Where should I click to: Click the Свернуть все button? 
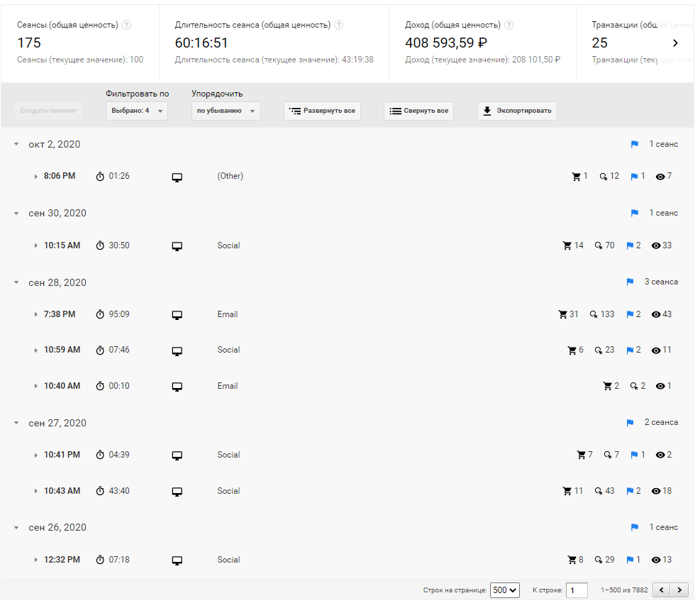click(x=419, y=111)
